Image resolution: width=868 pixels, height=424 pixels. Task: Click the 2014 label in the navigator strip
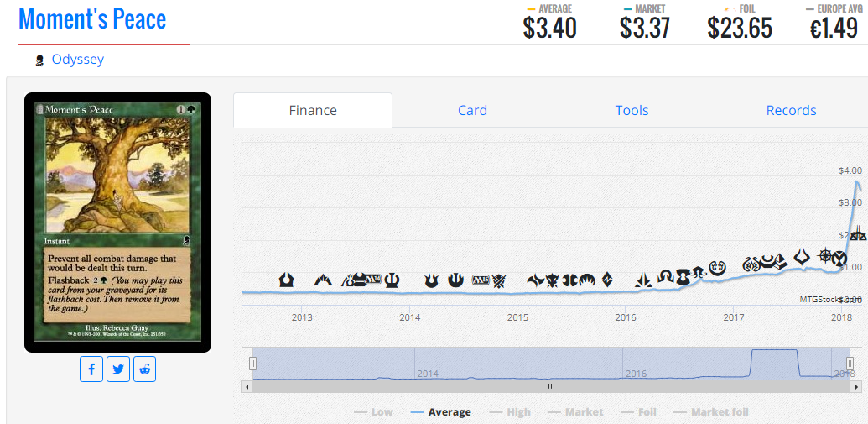428,374
